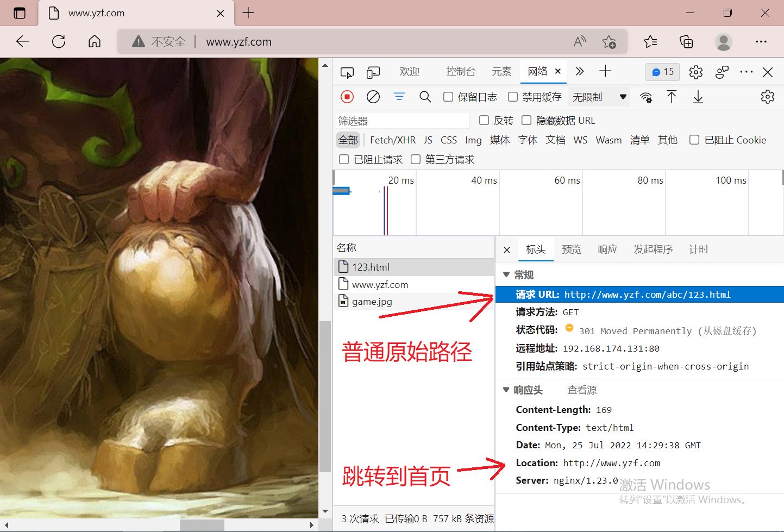Toggle the device emulation mode icon
The width and height of the screenshot is (784, 532).
coord(373,72)
